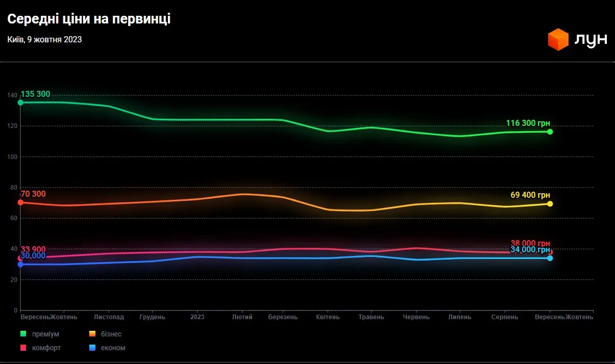Image resolution: width=615 pixels, height=364 pixels.
Task: Click the orange бізнес legend swatch
Action: [92, 334]
